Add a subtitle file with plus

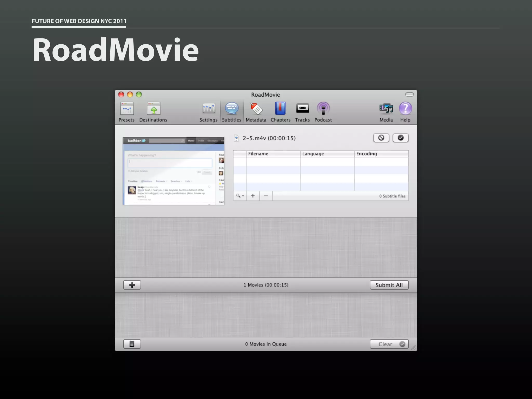point(253,196)
